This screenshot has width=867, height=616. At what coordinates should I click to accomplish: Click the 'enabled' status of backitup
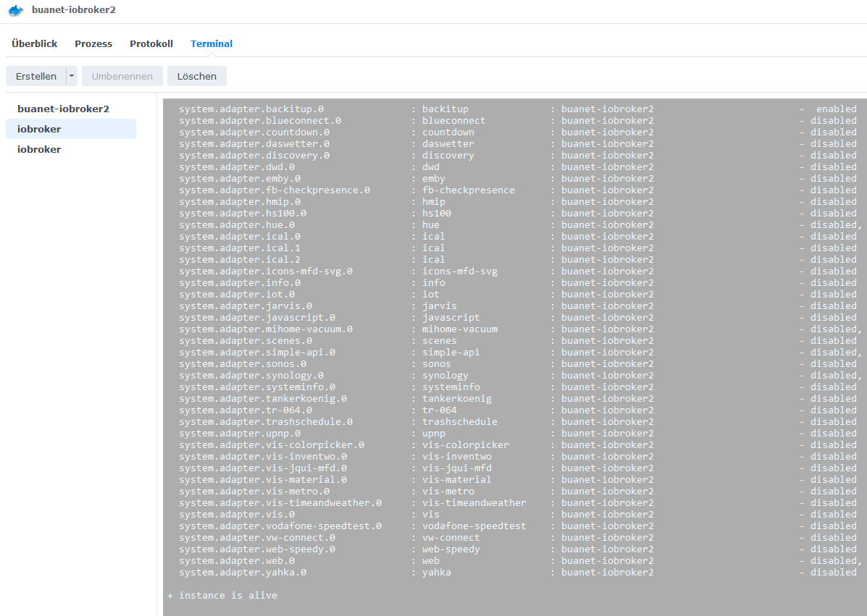836,109
